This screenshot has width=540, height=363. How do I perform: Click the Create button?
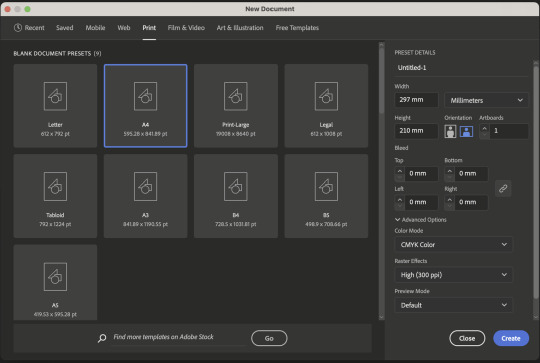tap(511, 338)
